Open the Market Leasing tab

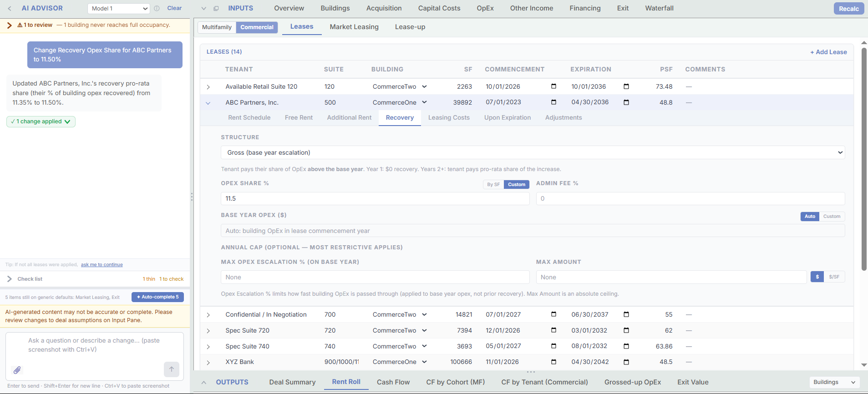click(354, 27)
